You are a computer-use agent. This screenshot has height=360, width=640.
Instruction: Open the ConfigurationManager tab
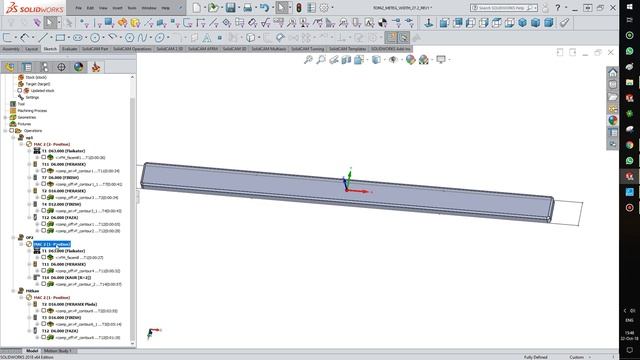point(44,67)
